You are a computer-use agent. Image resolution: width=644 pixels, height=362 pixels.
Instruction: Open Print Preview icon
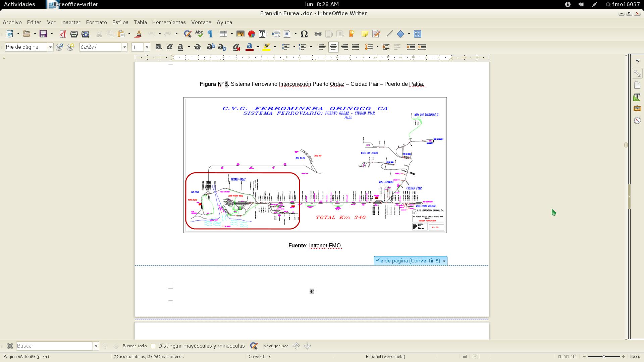point(85,34)
